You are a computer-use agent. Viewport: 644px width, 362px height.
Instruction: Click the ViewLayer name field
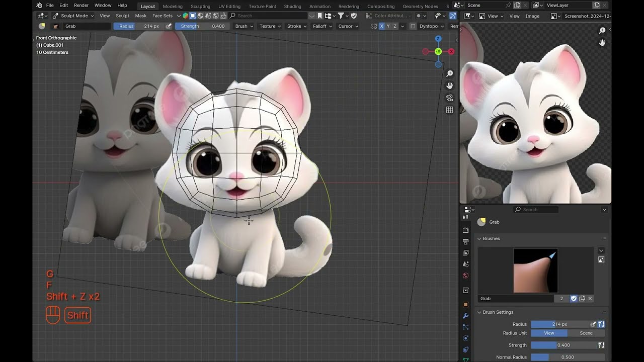[569, 5]
